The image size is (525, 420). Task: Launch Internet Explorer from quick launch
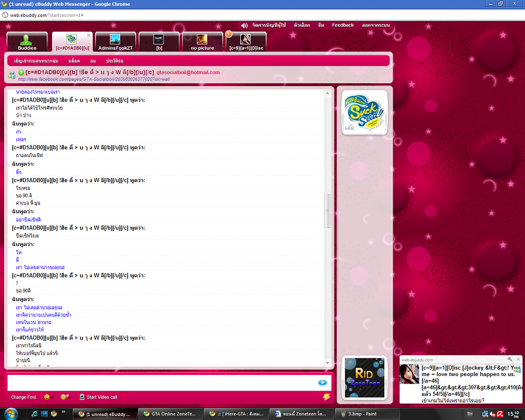(34, 414)
